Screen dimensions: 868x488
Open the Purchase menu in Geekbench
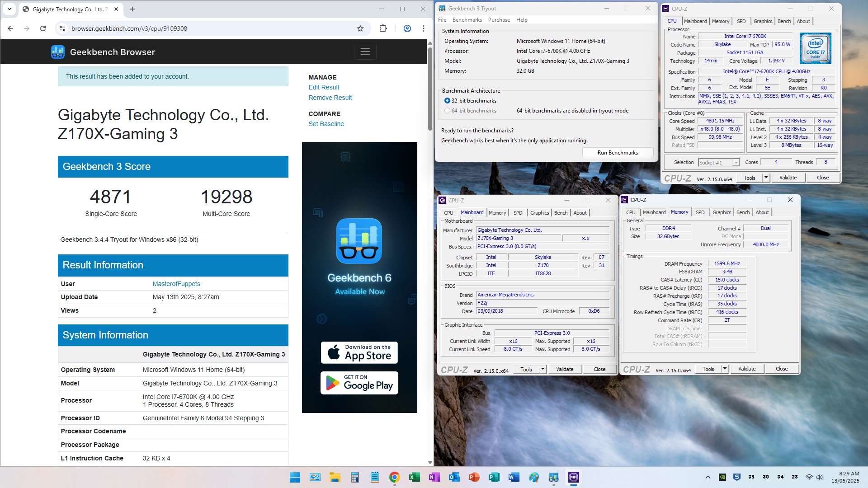499,20
